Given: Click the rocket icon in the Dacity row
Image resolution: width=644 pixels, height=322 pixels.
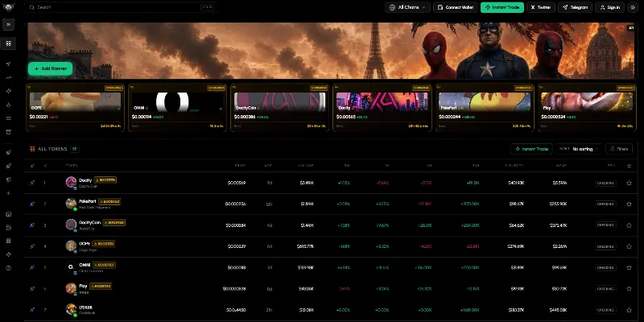Looking at the screenshot, I should coord(32,183).
